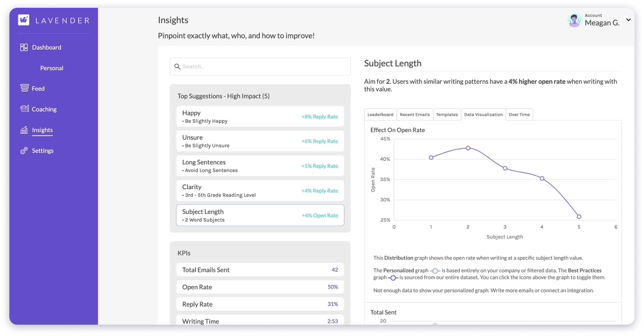Click the Coaching icon in sidebar

tap(24, 109)
